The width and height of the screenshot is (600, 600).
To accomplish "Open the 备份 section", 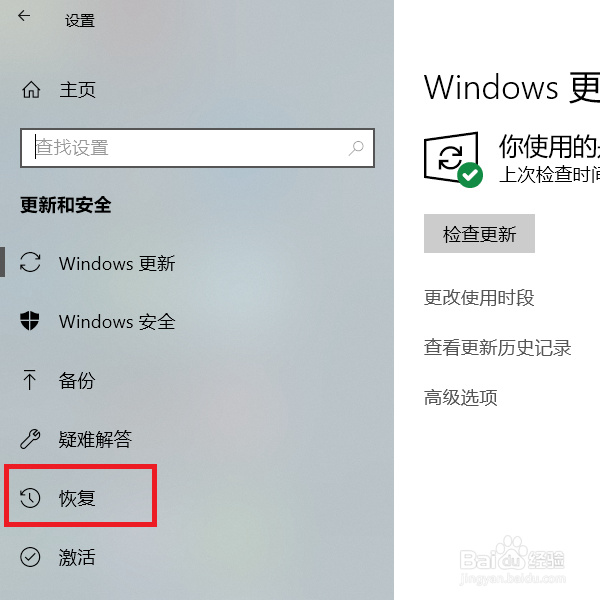I will [x=77, y=380].
